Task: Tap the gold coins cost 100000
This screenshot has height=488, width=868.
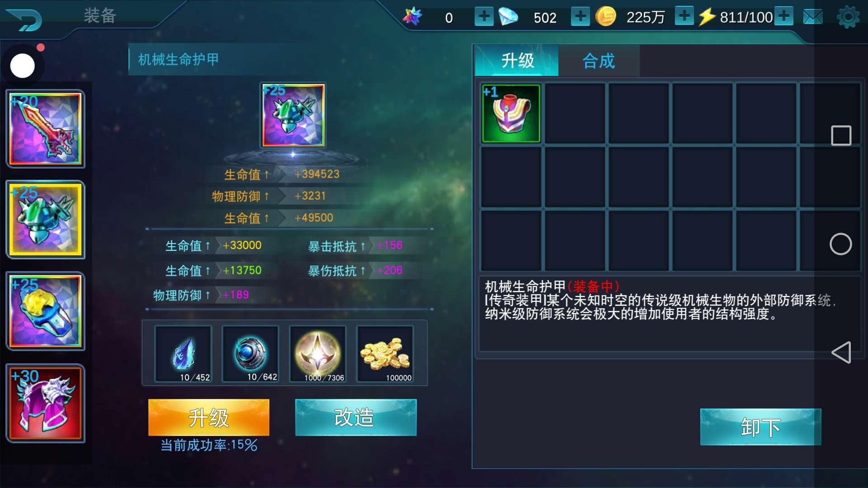Action: pyautogui.click(x=385, y=354)
